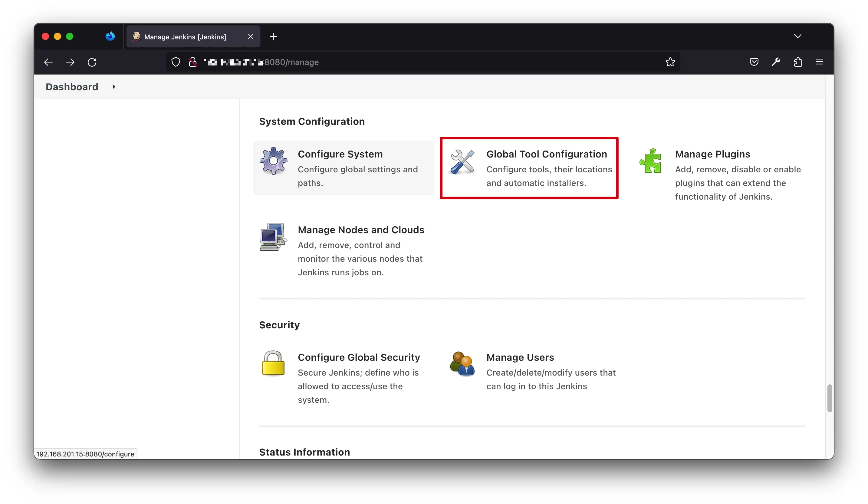Open Global Tool Configuration wrench icon

(462, 162)
